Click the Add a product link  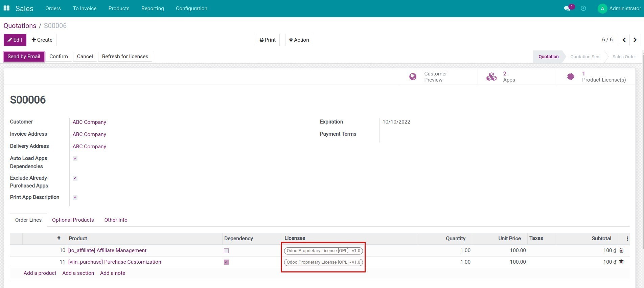[40, 273]
